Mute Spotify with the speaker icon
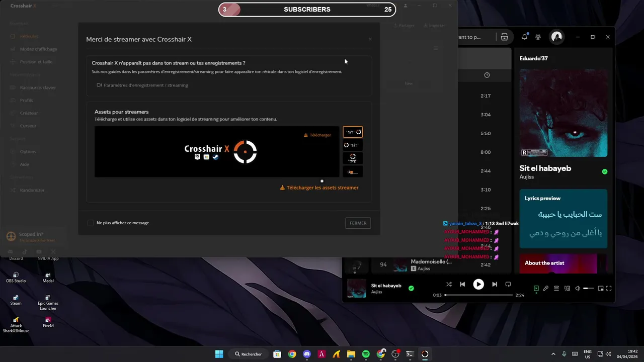The width and height of the screenshot is (644, 362). [x=578, y=289]
